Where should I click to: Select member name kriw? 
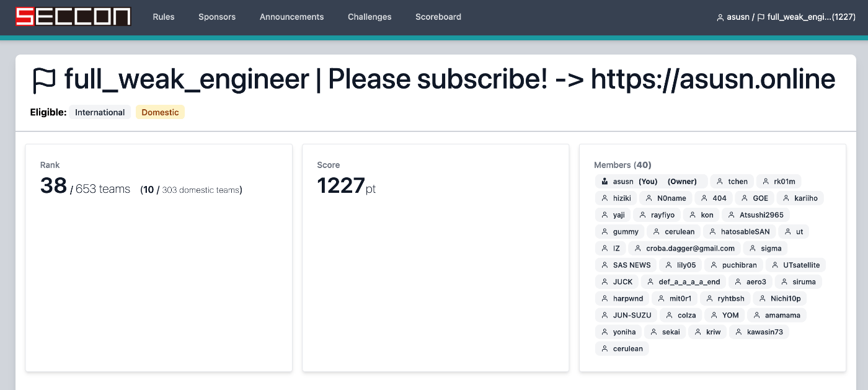click(714, 332)
